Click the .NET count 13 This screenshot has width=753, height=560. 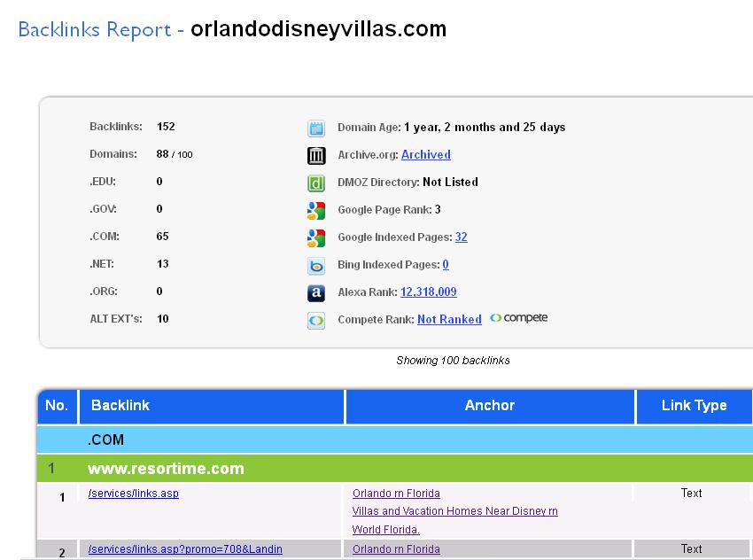pyautogui.click(x=162, y=264)
